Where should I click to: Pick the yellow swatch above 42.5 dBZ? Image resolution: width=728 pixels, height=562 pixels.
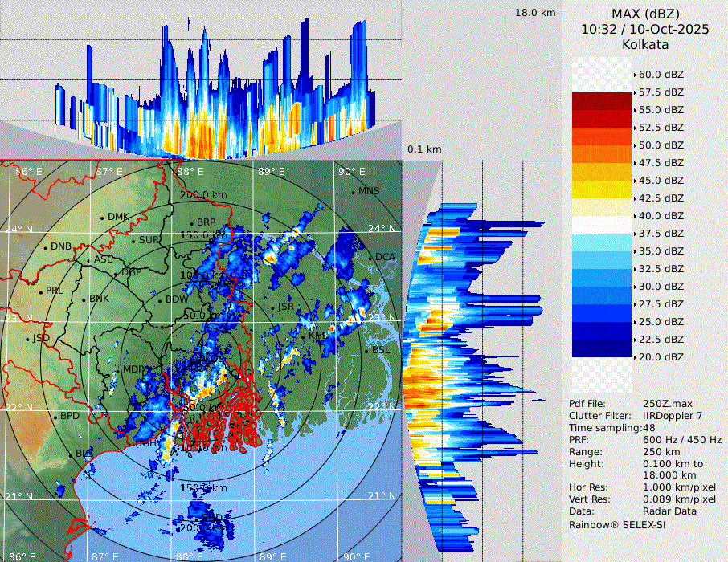click(x=601, y=189)
